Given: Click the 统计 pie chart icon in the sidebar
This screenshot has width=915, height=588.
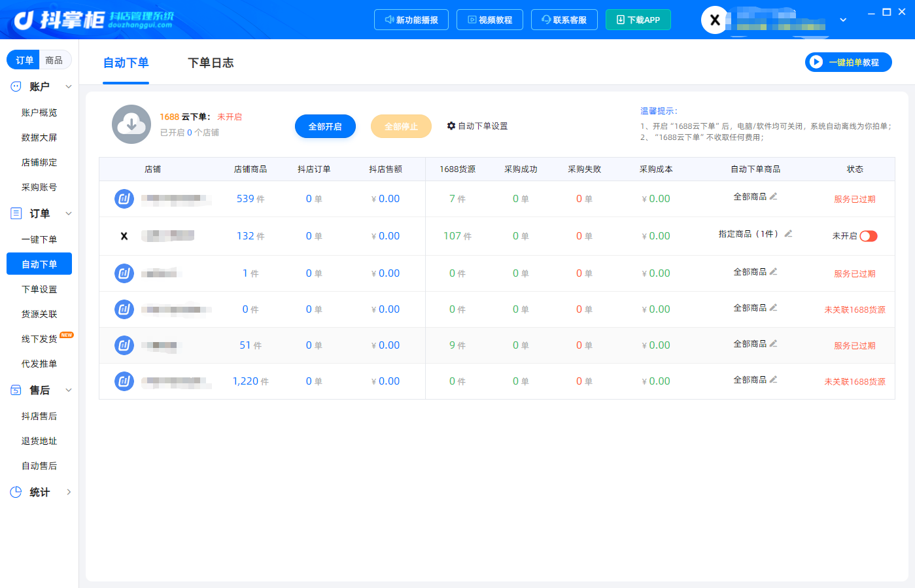Looking at the screenshot, I should [16, 492].
